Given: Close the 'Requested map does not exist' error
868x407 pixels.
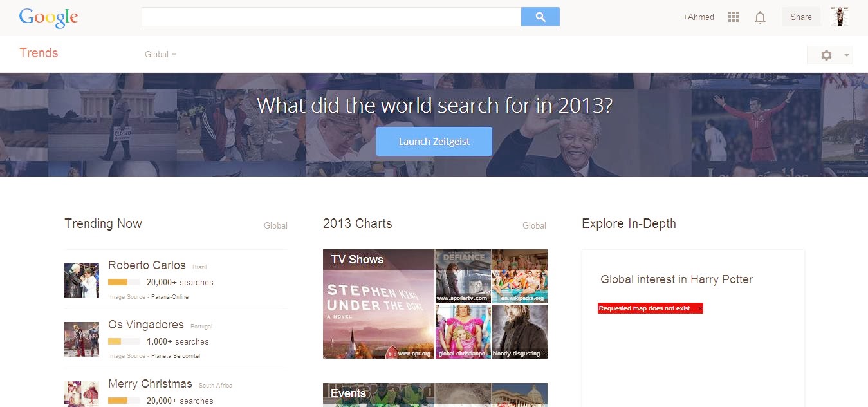Looking at the screenshot, I should click(x=700, y=309).
